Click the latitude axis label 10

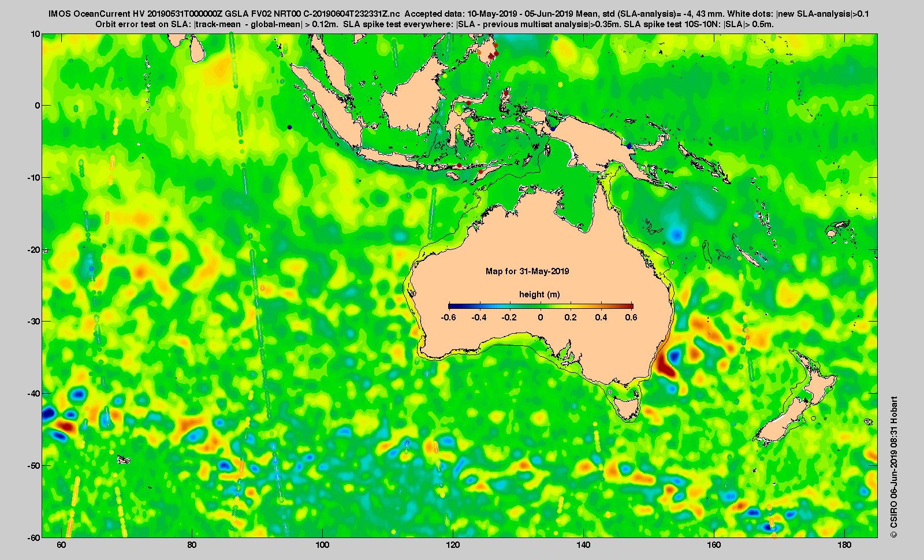[36, 34]
